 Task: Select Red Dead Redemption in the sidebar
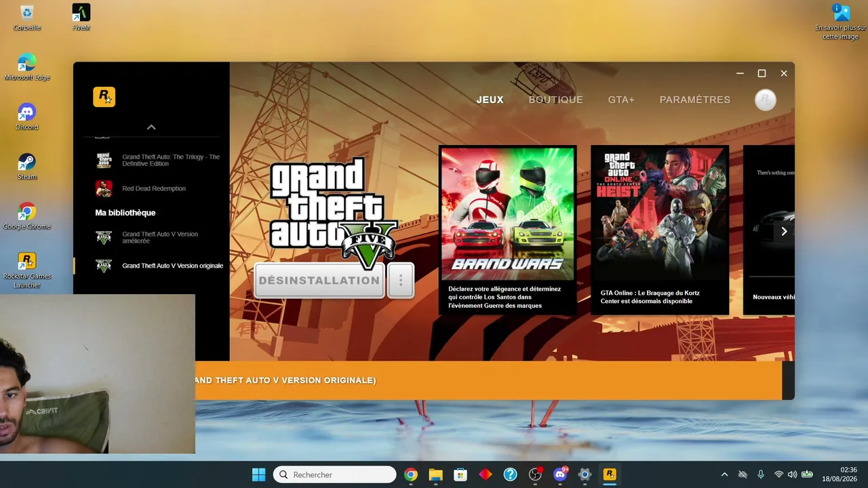point(154,188)
